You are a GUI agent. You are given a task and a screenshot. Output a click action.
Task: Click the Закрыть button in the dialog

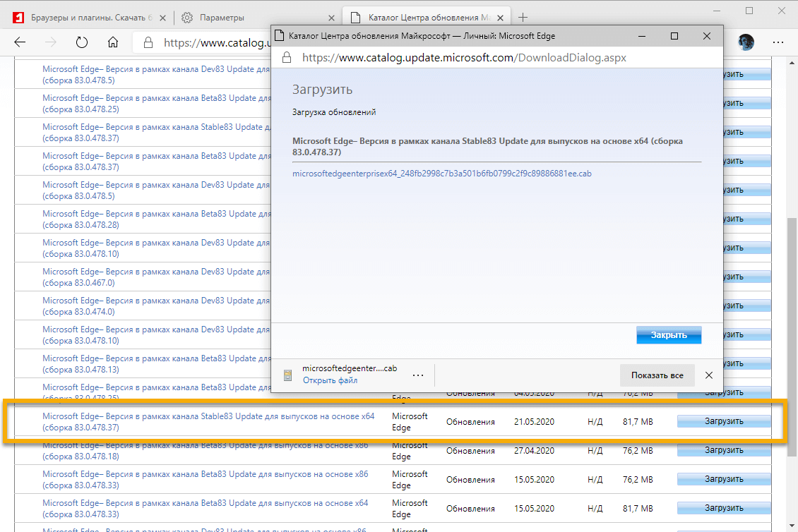pyautogui.click(x=668, y=334)
